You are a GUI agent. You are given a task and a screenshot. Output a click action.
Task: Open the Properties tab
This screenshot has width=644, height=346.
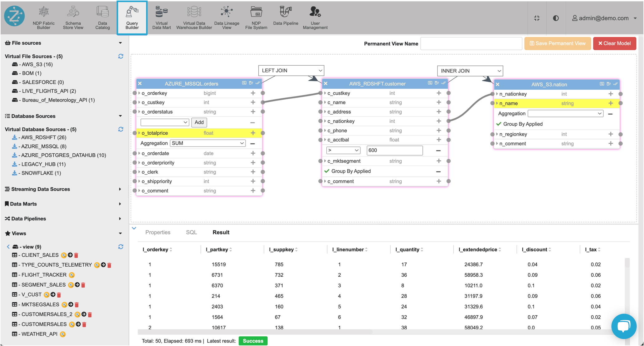[158, 232]
